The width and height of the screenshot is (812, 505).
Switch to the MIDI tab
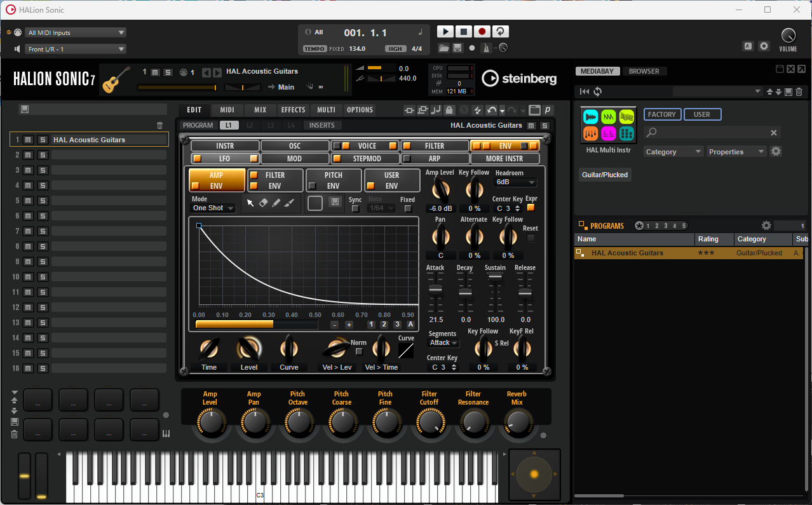pyautogui.click(x=227, y=110)
